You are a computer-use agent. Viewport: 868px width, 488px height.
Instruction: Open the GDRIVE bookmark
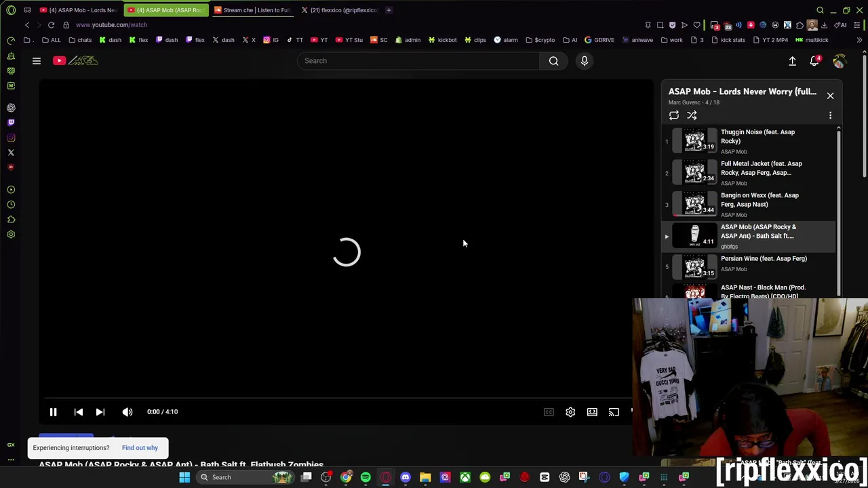599,40
